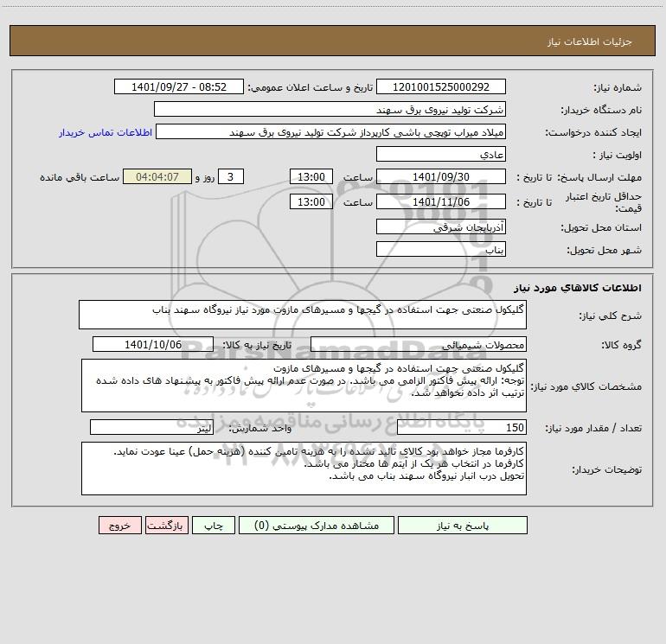Open 'مشاهده مدارک پیوستی (0)' attachments button
The height and width of the screenshot is (644, 666).
click(317, 526)
